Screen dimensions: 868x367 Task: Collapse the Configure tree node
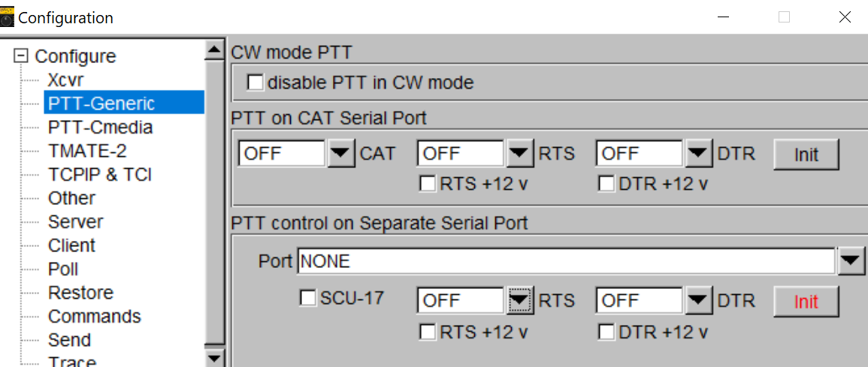point(21,56)
